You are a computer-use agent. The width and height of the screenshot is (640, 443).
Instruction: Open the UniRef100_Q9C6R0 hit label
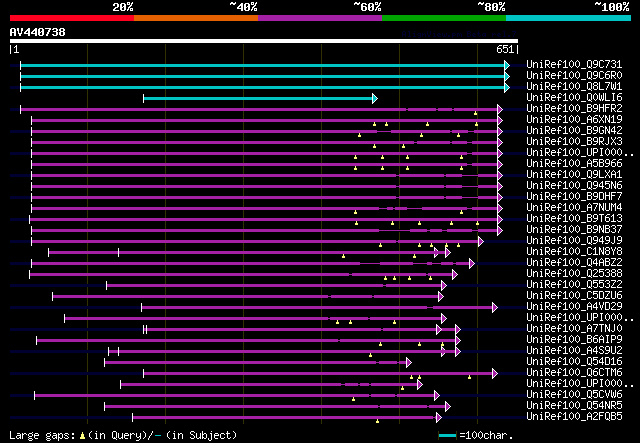point(574,76)
